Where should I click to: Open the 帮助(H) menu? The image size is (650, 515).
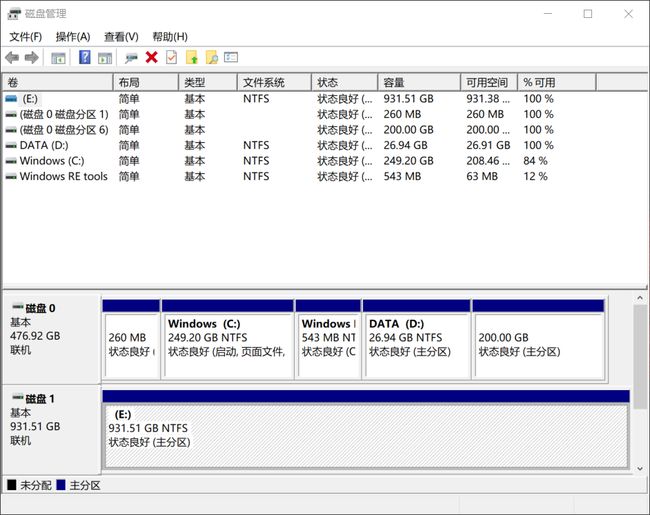pyautogui.click(x=170, y=37)
